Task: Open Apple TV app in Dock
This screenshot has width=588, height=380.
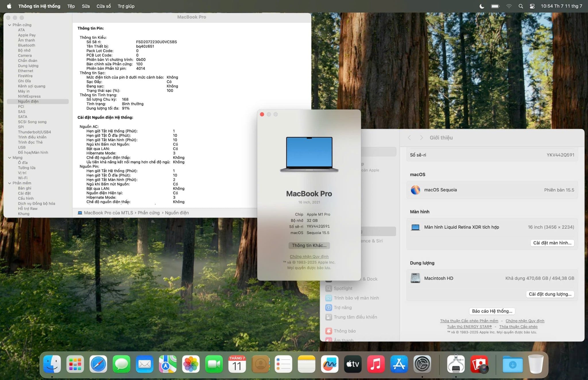Action: point(353,364)
